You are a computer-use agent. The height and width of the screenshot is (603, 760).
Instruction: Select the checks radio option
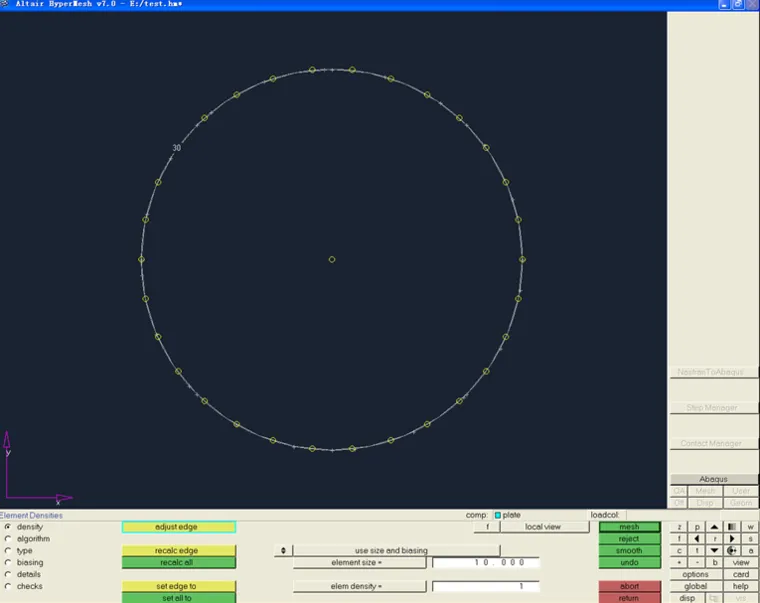[x=8, y=586]
